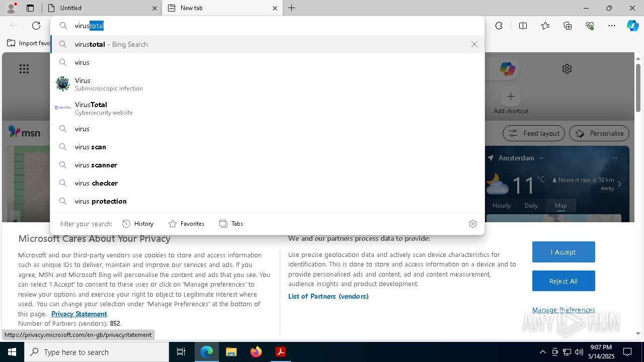Click the msn logo
The height and width of the screenshot is (362, 644).
24,133
